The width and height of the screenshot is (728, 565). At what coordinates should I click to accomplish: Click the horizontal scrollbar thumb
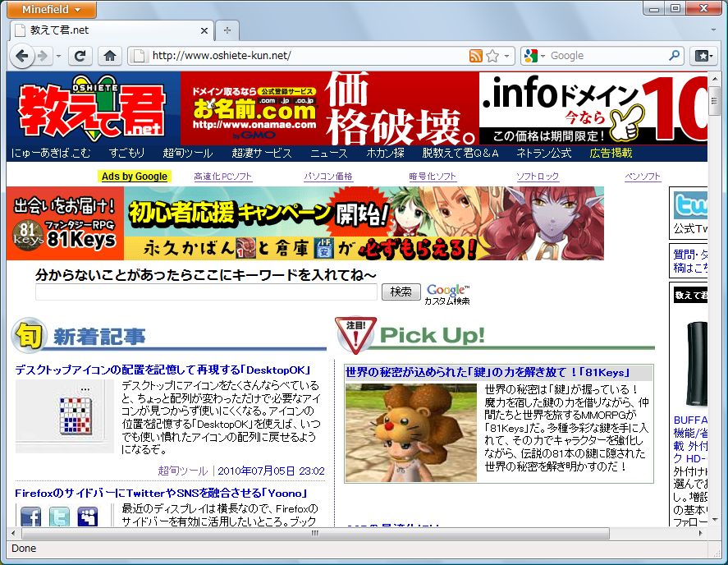pos(315,534)
